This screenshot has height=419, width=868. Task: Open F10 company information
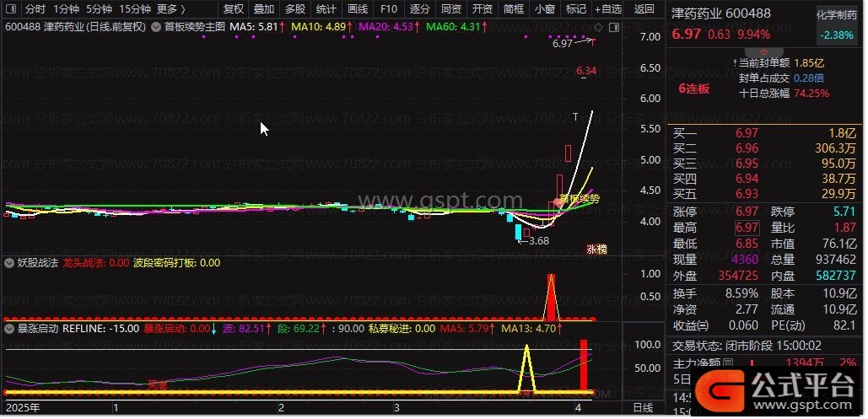388,9
